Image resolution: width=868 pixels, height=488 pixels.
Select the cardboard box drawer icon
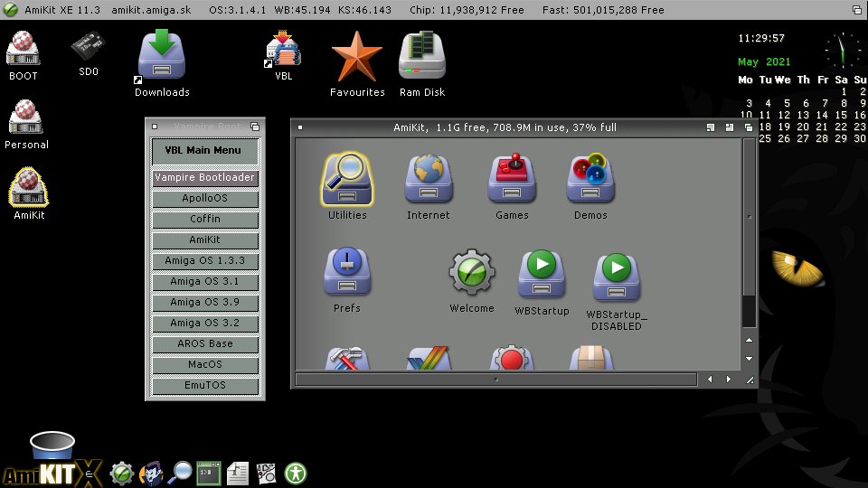pyautogui.click(x=591, y=358)
